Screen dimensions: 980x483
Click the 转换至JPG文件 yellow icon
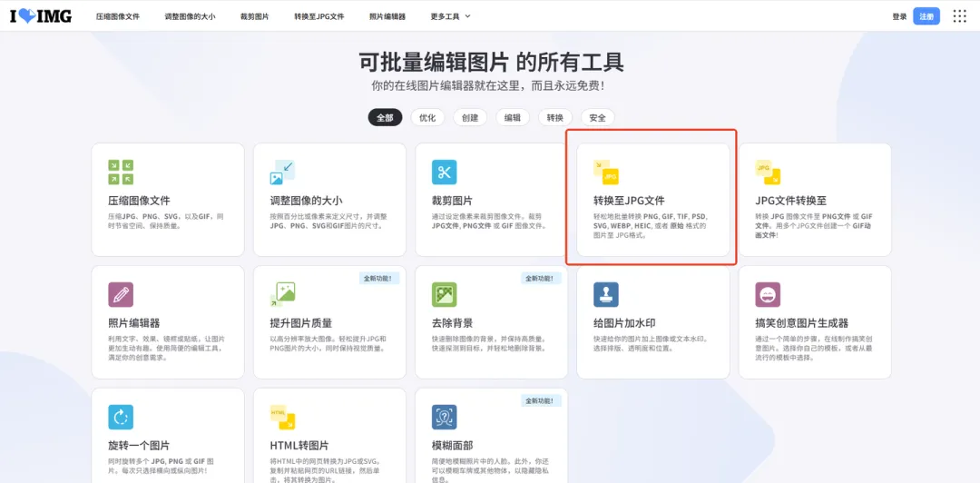[x=606, y=172]
